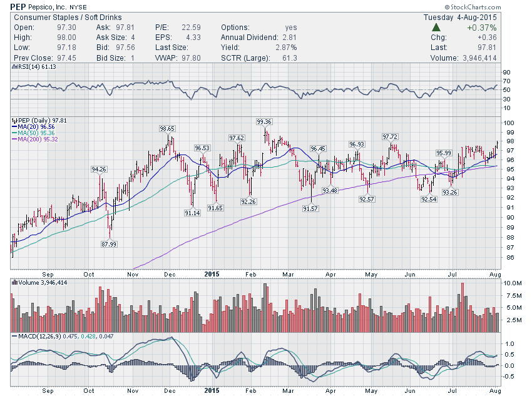Click the 97.62 price label
The image size is (532, 396).
tap(236, 138)
